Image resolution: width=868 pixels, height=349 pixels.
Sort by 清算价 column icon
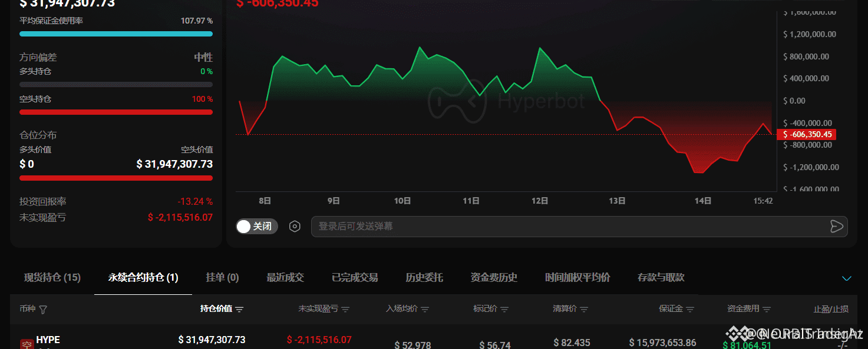click(x=583, y=310)
